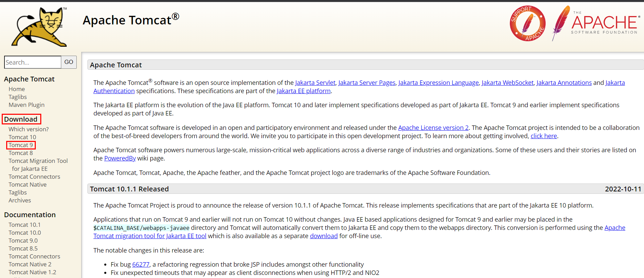This screenshot has width=644, height=278.
Task: Focus the Search input field
Action: coord(33,62)
